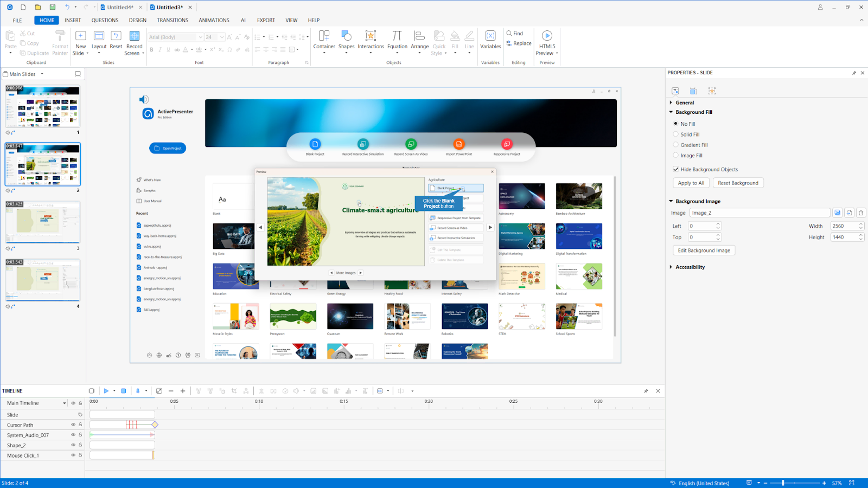Click the Record Screen icon in ribbon
The image size is (868, 488).
coord(134,37)
